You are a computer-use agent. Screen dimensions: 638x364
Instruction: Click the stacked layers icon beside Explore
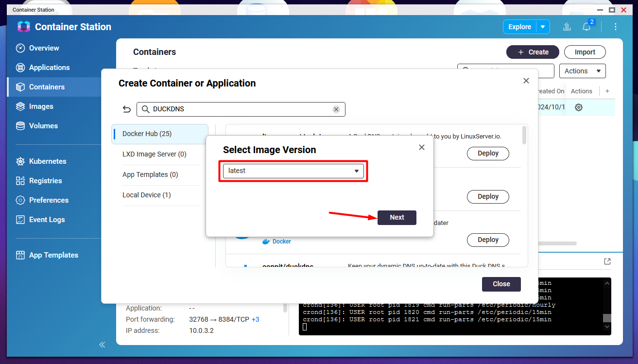[567, 27]
